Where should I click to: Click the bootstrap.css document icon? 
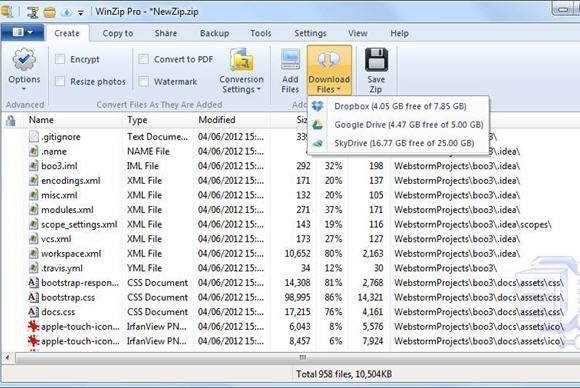pyautogui.click(x=34, y=297)
